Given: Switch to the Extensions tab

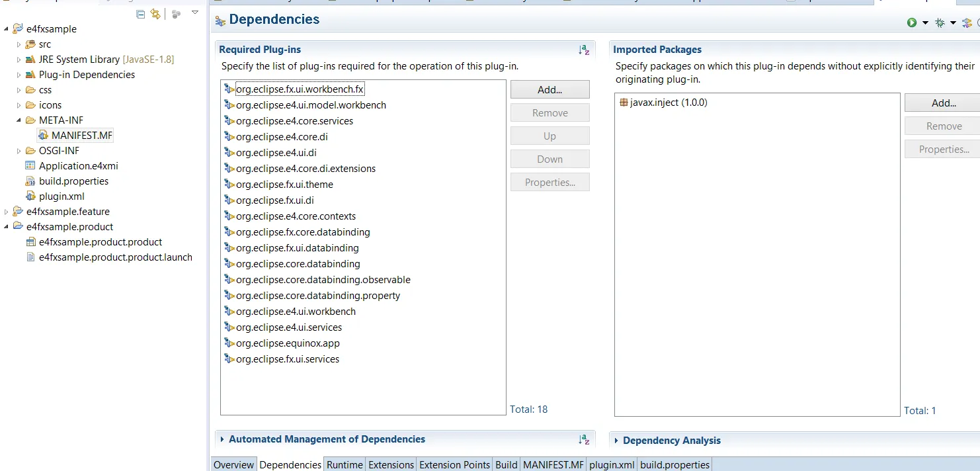Looking at the screenshot, I should click(x=391, y=464).
